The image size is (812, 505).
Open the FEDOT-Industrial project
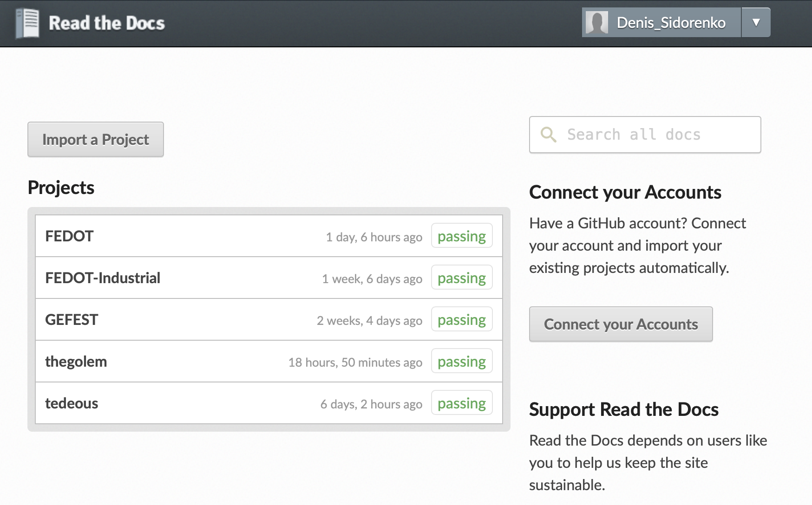click(103, 278)
